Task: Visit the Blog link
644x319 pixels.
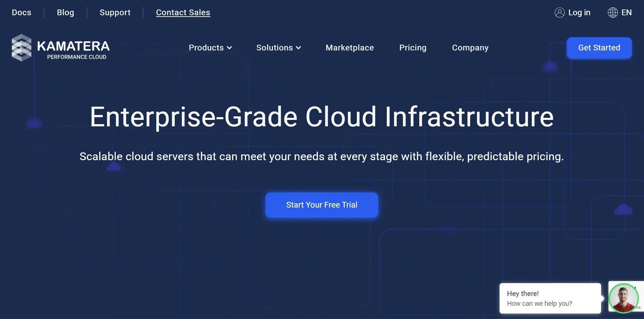Action: pyautogui.click(x=65, y=13)
